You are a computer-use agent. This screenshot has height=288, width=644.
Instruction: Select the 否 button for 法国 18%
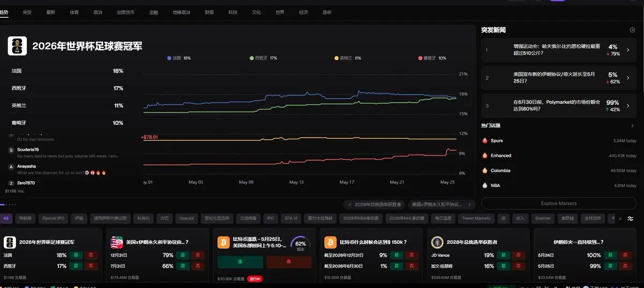(x=91, y=255)
